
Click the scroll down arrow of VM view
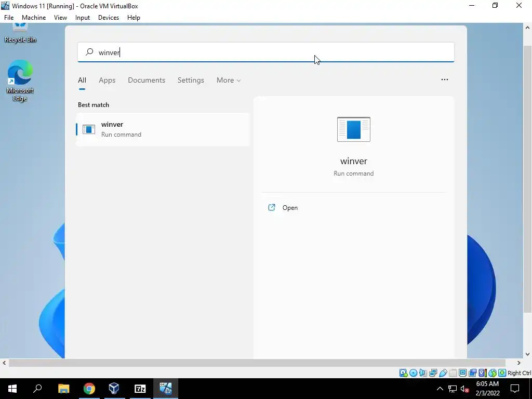pos(528,354)
